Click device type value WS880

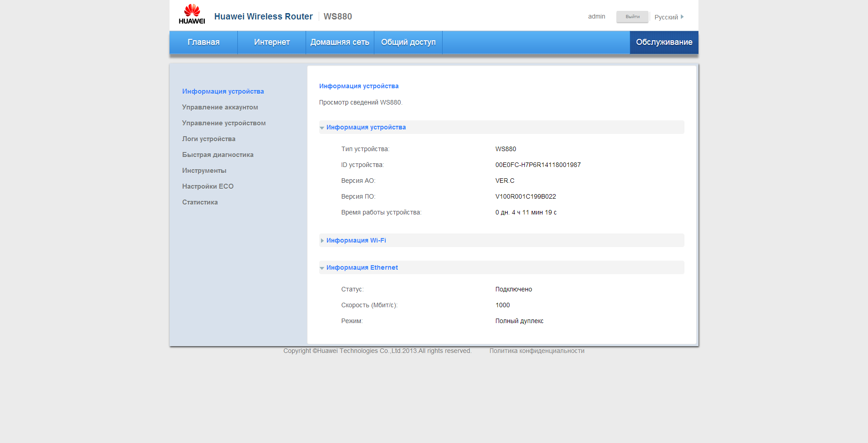pos(506,149)
